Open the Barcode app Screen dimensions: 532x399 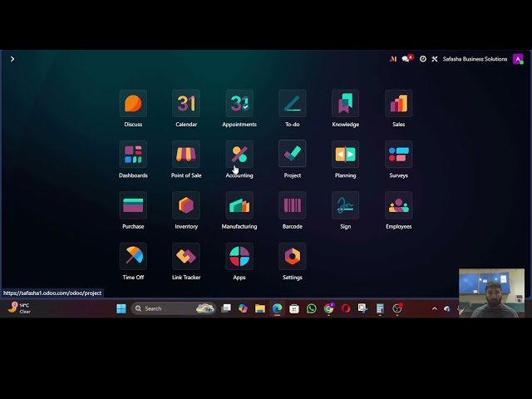click(292, 205)
